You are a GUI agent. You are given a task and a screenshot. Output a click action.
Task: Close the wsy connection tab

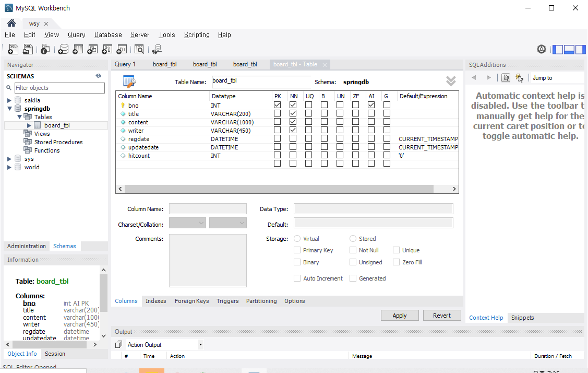(x=46, y=24)
